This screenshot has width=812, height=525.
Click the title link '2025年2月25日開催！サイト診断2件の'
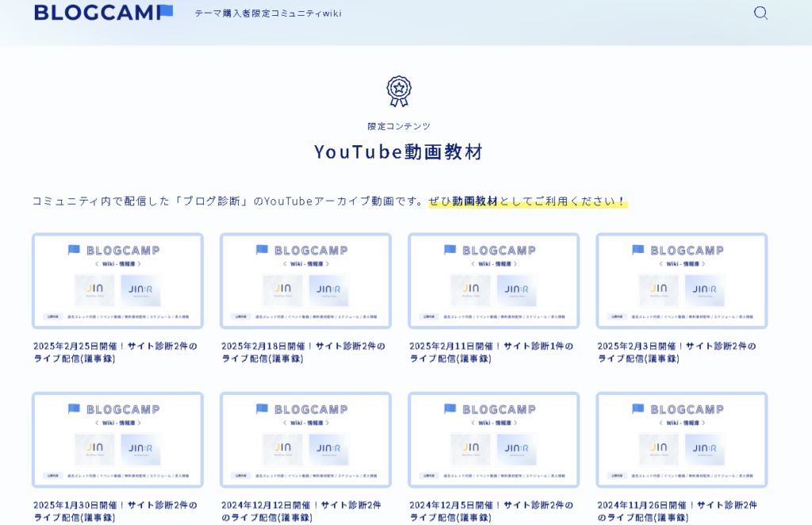tap(116, 347)
